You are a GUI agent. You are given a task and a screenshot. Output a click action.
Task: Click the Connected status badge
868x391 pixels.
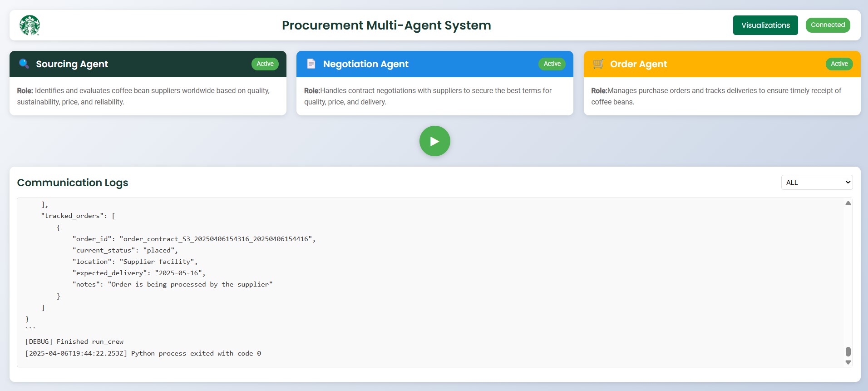[828, 25]
